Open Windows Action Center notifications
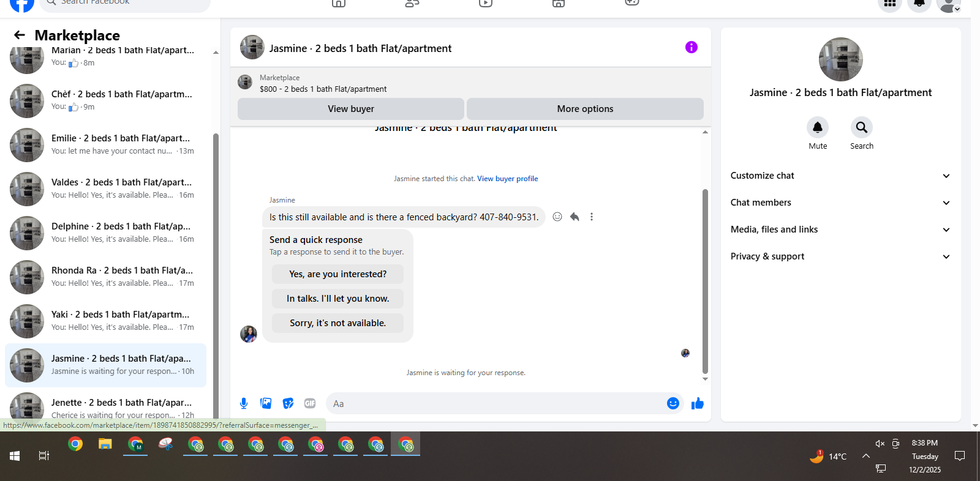 click(960, 456)
